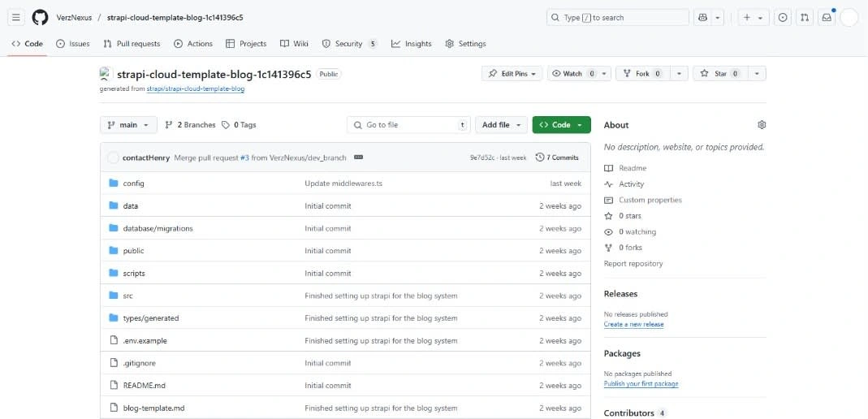This screenshot has width=868, height=419.
Task: Open the .env.example file
Action: tap(145, 341)
